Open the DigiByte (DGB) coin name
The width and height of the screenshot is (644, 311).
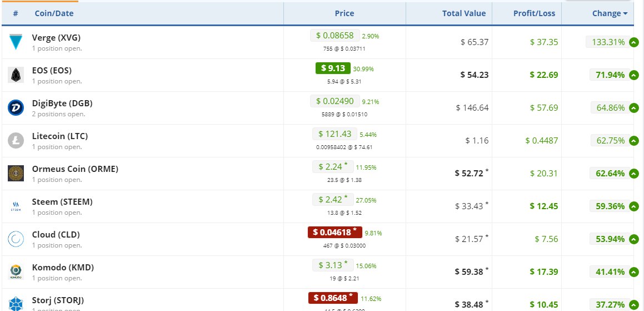point(62,103)
